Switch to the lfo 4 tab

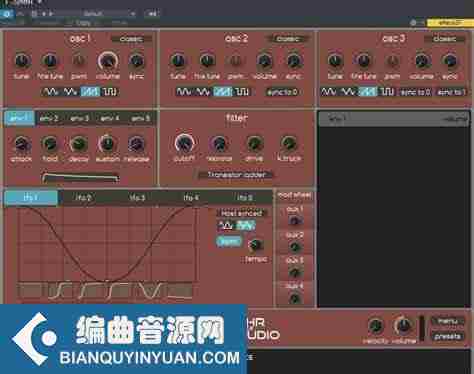[x=191, y=198]
